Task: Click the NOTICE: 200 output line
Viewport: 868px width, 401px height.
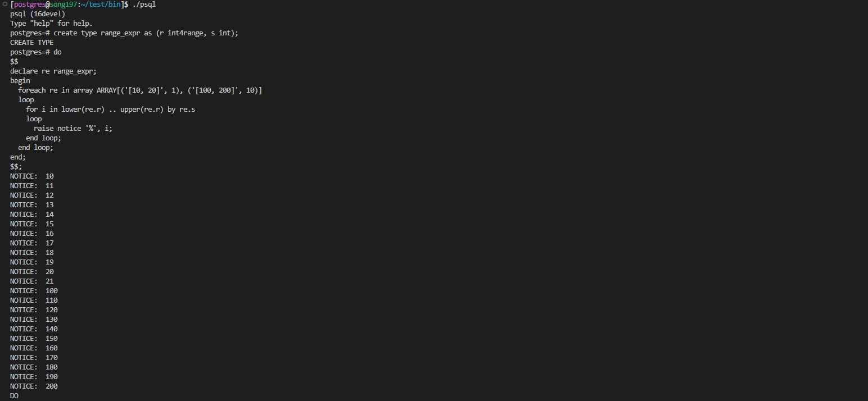Action: (x=34, y=386)
